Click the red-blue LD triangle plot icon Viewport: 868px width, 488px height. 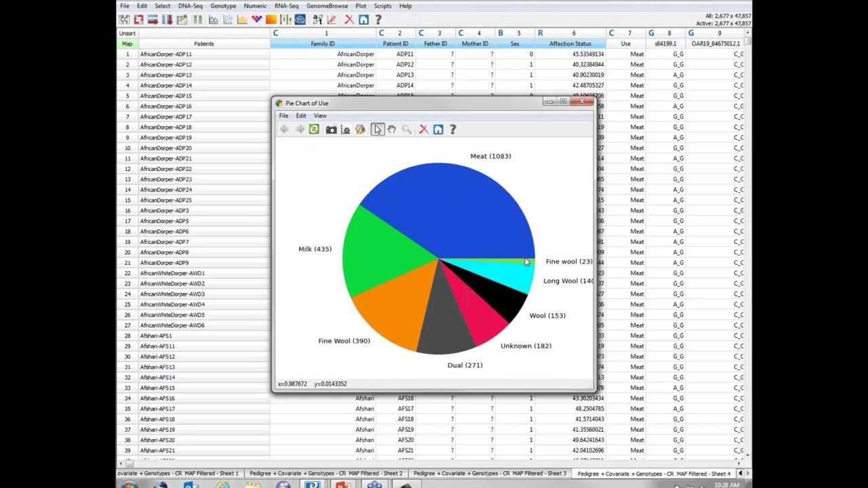pyautogui.click(x=256, y=20)
